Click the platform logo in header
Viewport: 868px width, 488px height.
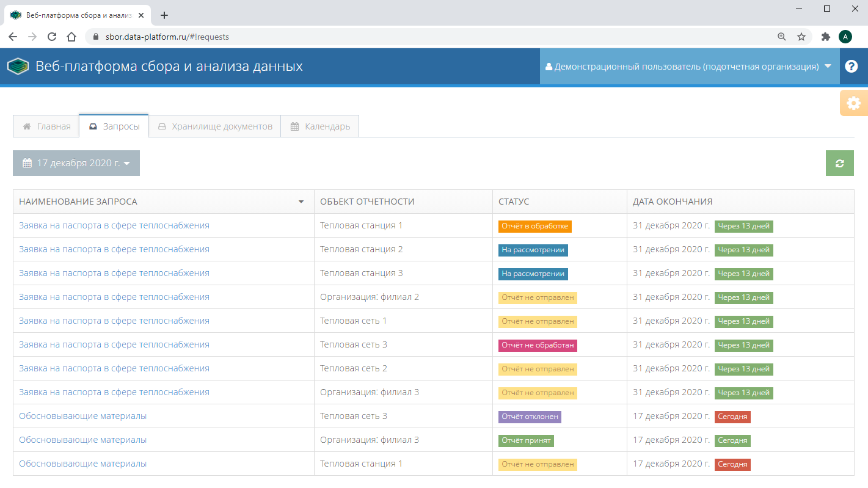(18, 67)
